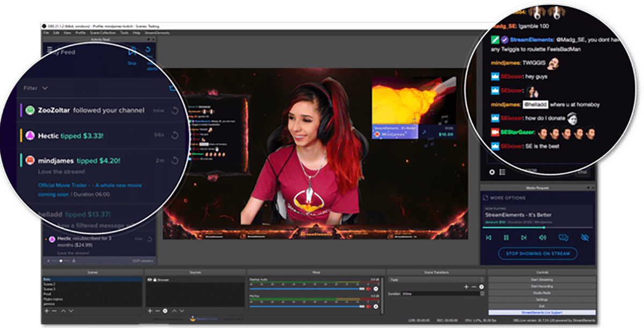Toggle the lock on the Browser source
644x328 pixels.
155,279
